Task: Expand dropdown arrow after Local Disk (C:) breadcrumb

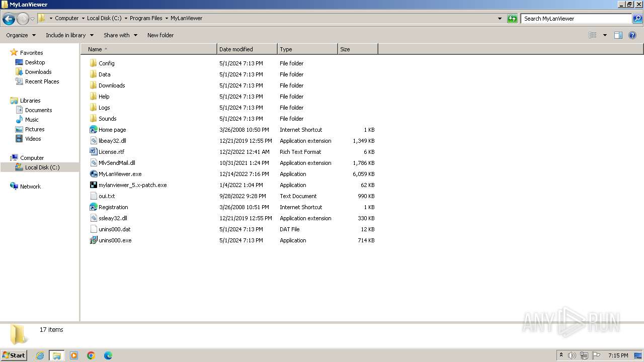Action: point(126,18)
